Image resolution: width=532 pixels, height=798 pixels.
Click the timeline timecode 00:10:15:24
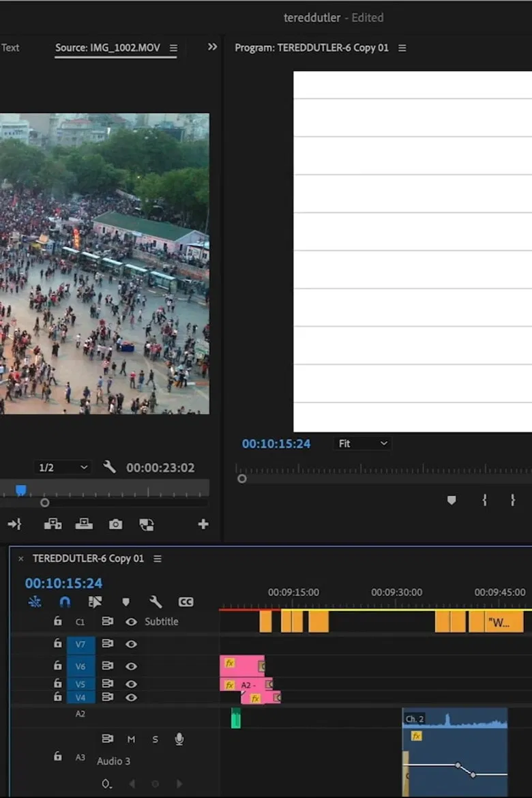63,583
